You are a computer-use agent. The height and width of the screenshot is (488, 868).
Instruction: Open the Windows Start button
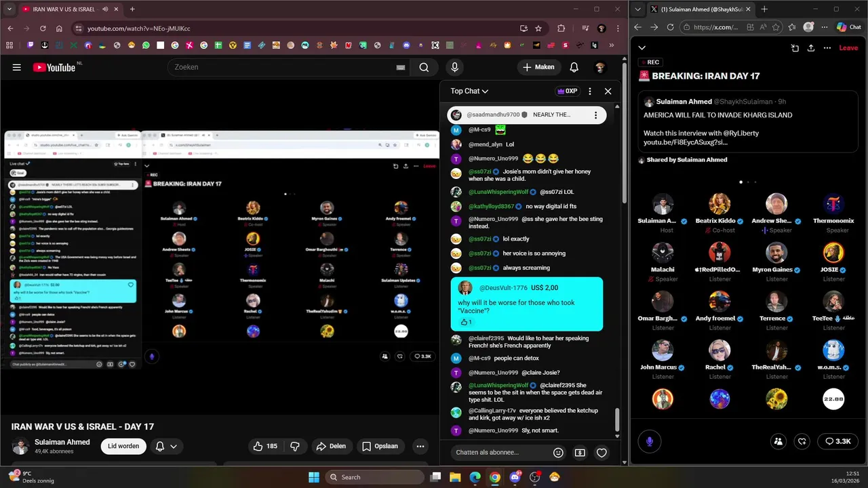[314, 477]
